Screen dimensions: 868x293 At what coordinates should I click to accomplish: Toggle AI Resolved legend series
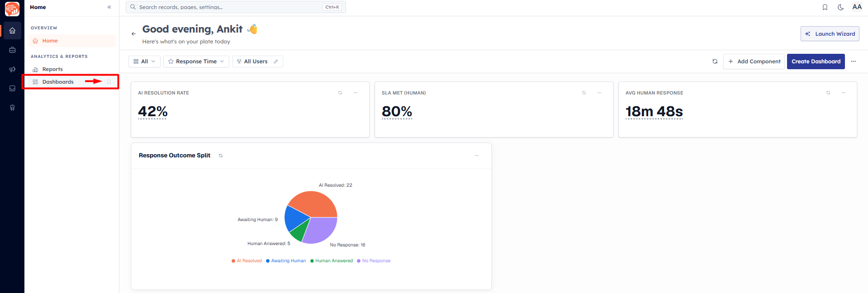[x=247, y=261]
